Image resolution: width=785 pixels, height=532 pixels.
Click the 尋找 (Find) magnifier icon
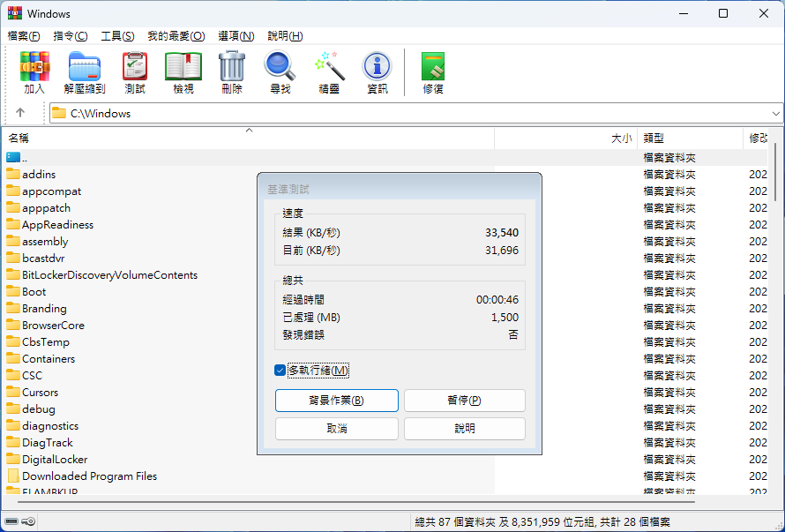[x=280, y=72]
